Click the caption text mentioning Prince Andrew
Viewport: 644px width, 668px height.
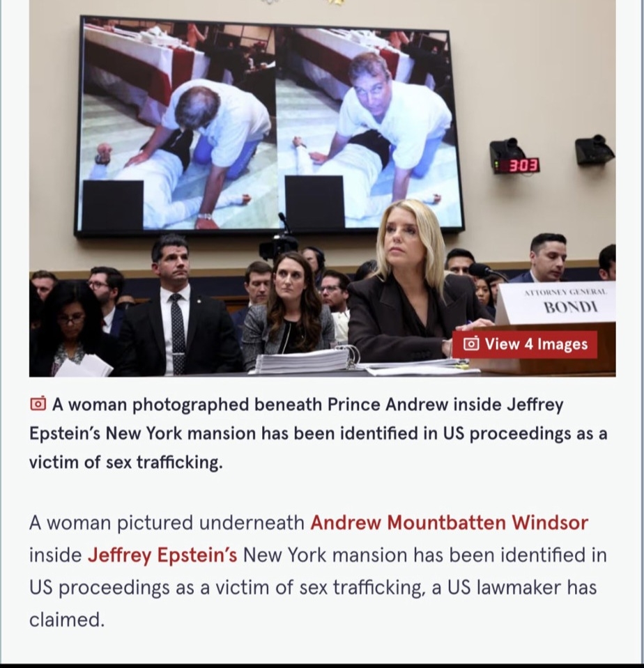pyautogui.click(x=318, y=433)
